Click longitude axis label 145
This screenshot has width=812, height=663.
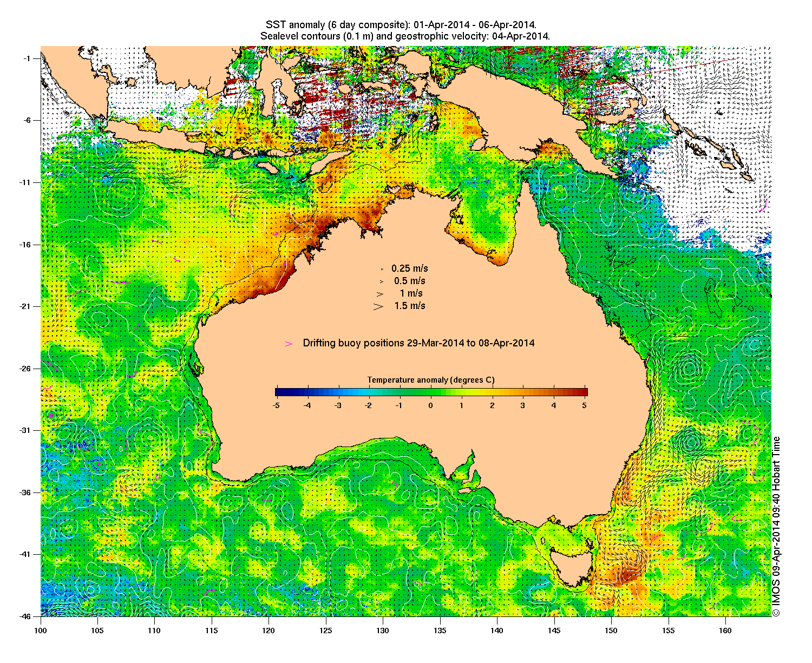(554, 631)
